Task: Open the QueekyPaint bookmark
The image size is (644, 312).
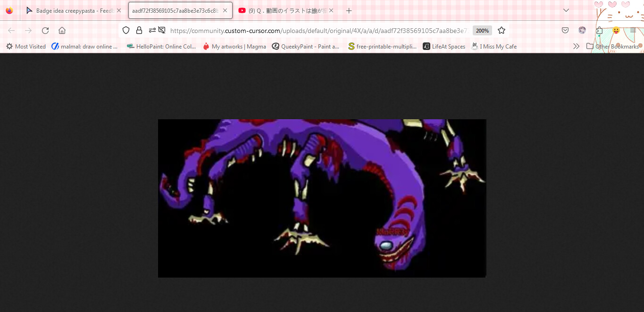Action: pos(306,46)
